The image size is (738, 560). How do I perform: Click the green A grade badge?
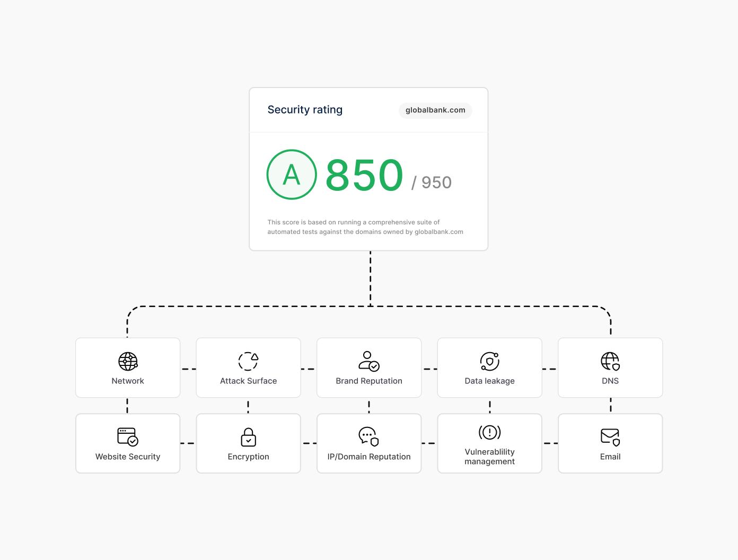pos(292,174)
